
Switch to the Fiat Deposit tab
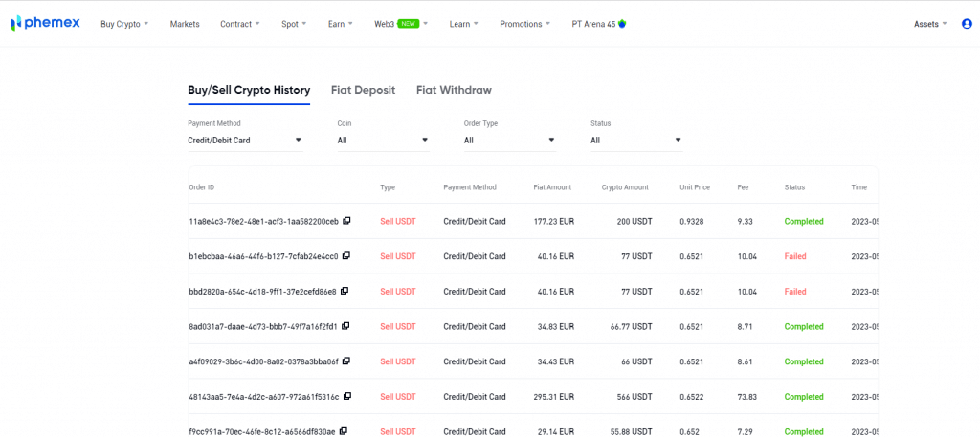tap(363, 90)
